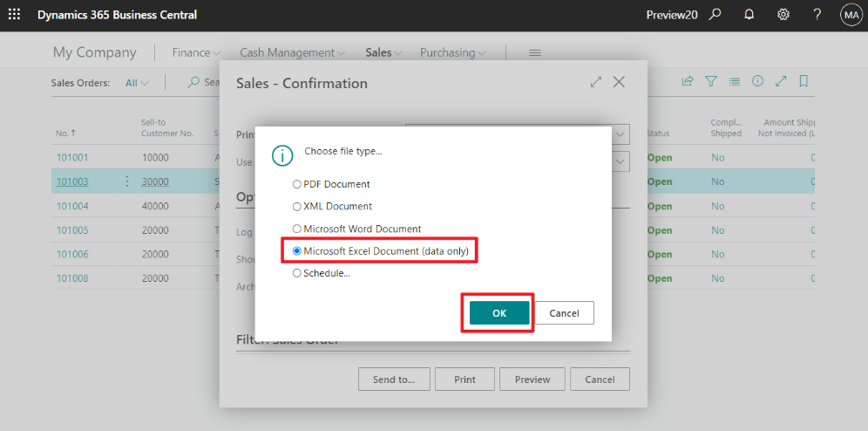Select PDF Document option

click(331, 184)
